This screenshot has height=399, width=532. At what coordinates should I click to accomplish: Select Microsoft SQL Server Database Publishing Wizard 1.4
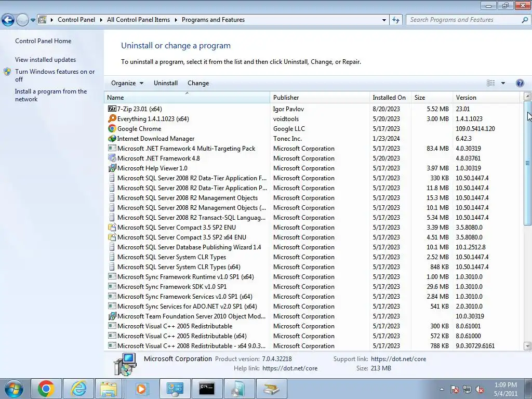pos(312,247)
